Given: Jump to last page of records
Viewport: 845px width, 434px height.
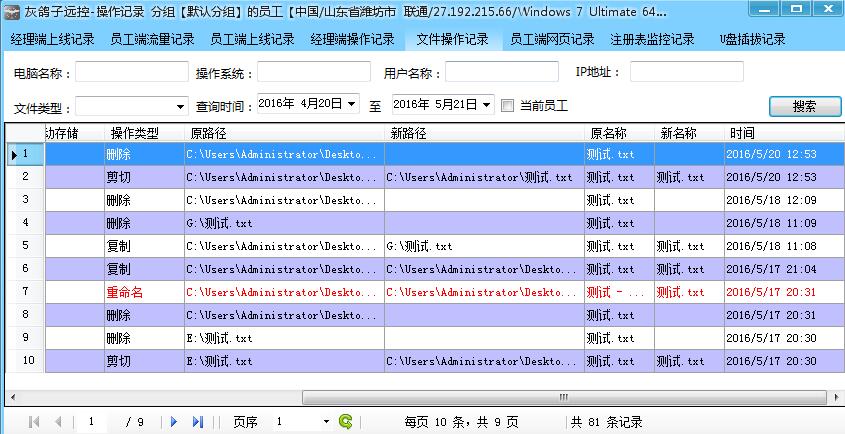Looking at the screenshot, I should 197,422.
